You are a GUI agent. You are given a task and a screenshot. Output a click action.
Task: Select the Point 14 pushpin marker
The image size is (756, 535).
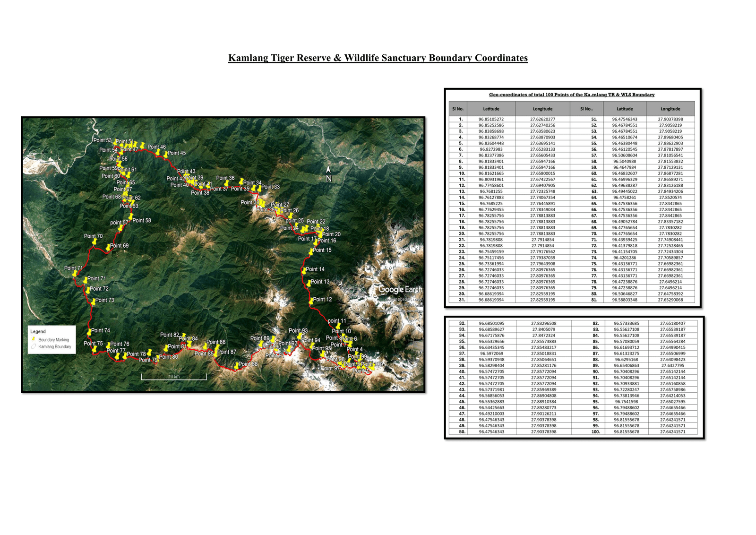click(x=304, y=270)
